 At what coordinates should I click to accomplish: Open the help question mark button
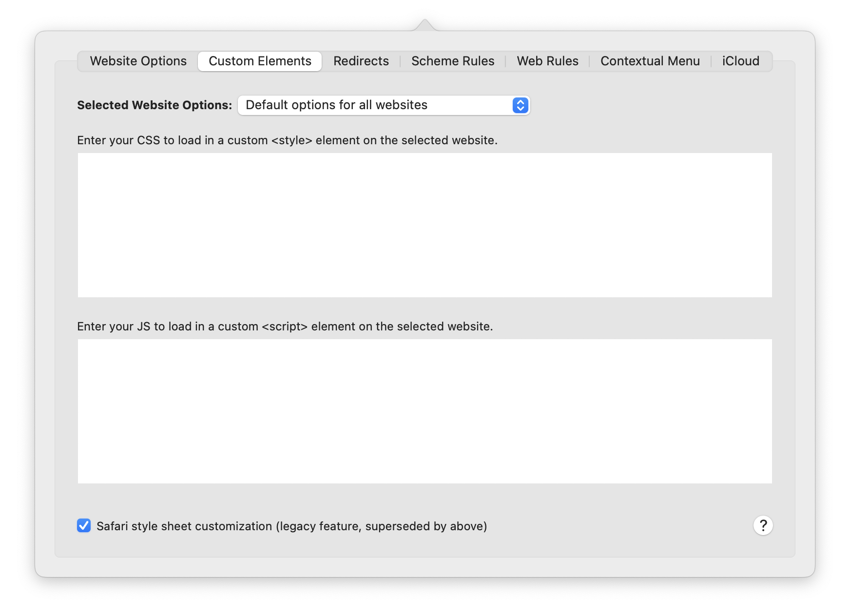click(x=763, y=525)
